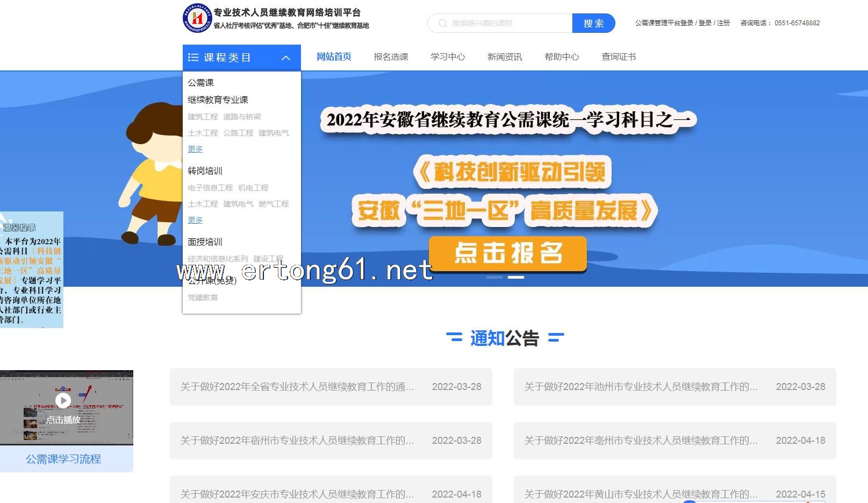Open the 报名选课 tab
The width and height of the screenshot is (868, 503).
pos(391,57)
